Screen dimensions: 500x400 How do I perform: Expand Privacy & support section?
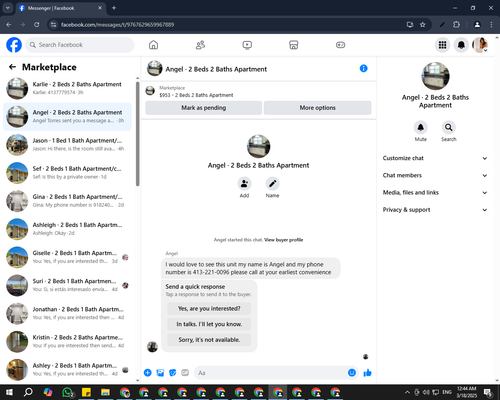coord(435,210)
